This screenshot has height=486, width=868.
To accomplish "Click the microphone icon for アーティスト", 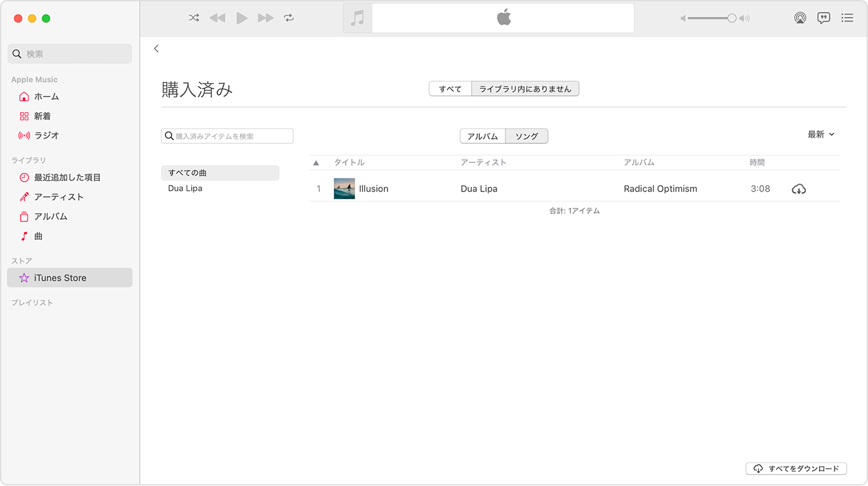I will (24, 197).
